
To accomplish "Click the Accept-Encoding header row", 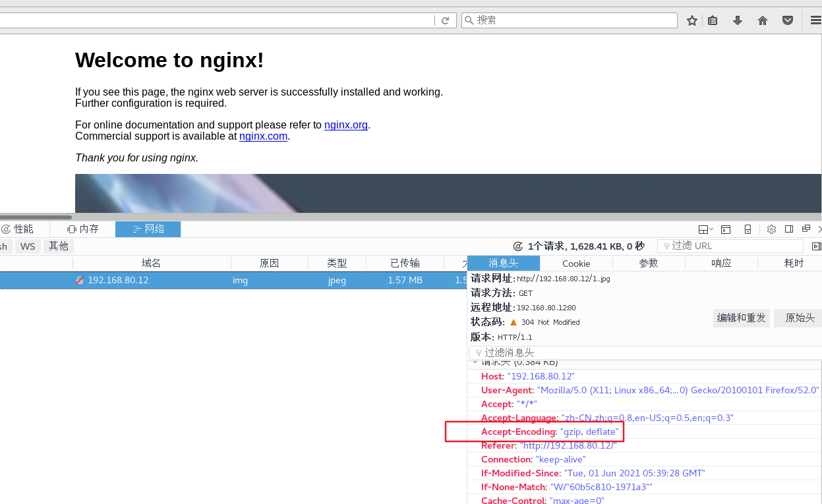I will click(645, 432).
